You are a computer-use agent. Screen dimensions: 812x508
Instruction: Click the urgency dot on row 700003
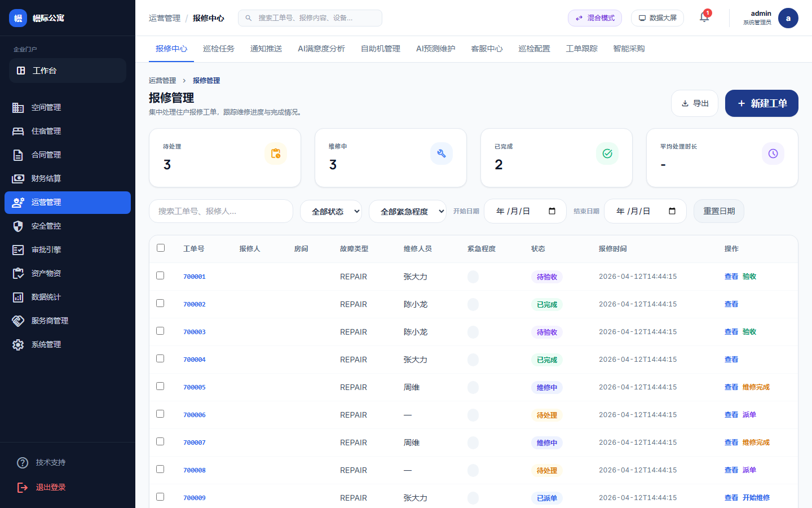point(473,331)
